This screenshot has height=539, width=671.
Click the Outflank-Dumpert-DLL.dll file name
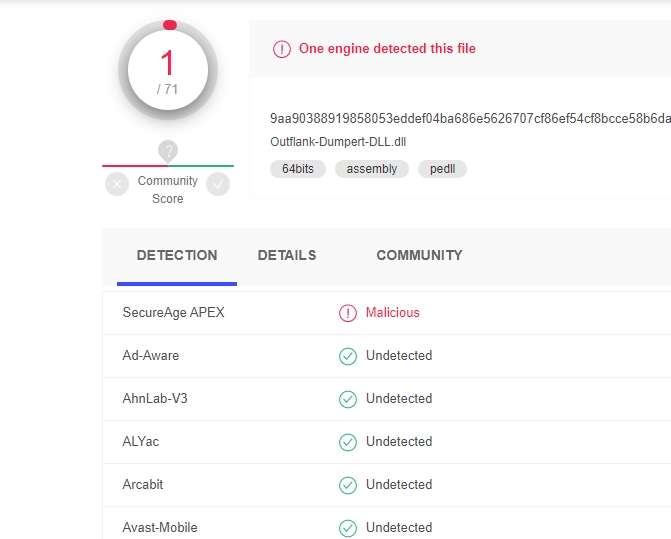[338, 142]
